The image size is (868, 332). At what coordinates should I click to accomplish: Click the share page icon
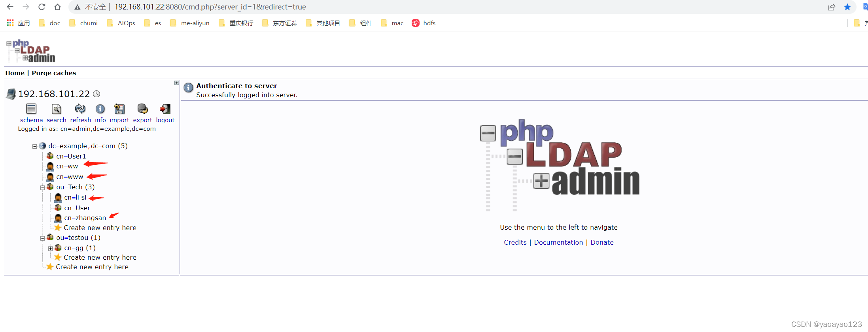tap(832, 7)
